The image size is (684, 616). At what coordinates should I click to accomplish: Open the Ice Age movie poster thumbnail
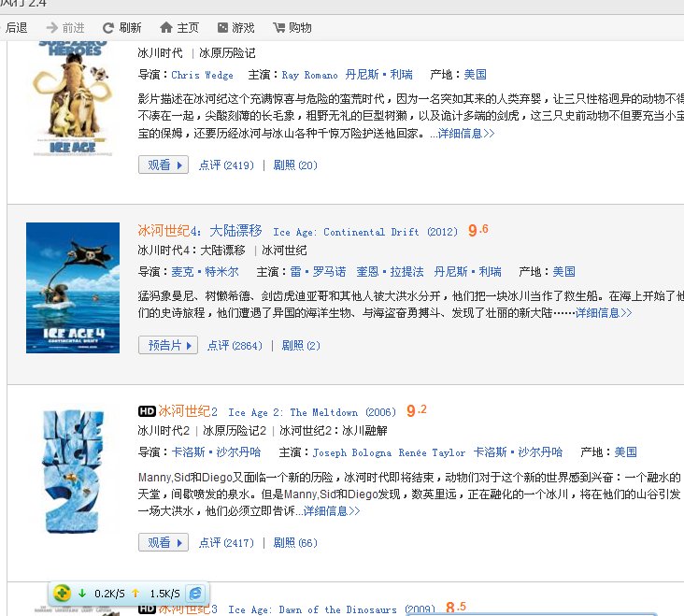point(72,98)
